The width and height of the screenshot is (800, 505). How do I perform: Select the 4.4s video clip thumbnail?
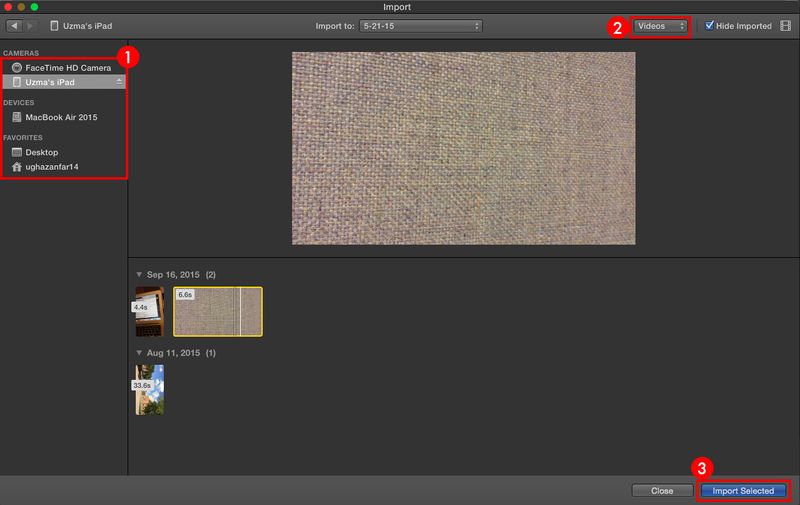click(150, 311)
